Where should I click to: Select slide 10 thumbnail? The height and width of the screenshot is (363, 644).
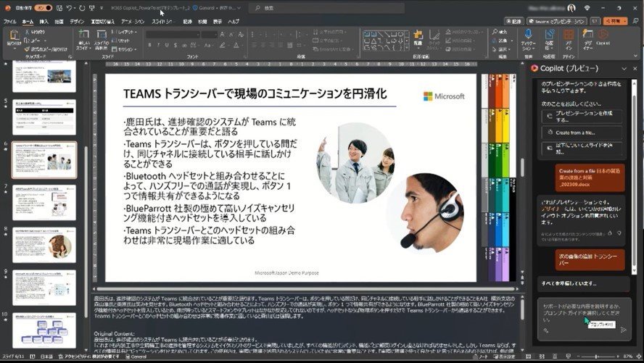coord(44,330)
